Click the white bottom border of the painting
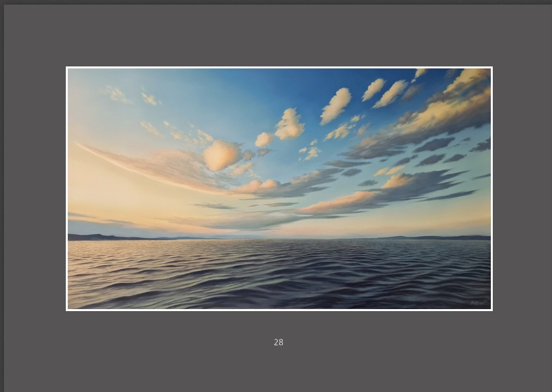The image size is (552, 392). 279,310
